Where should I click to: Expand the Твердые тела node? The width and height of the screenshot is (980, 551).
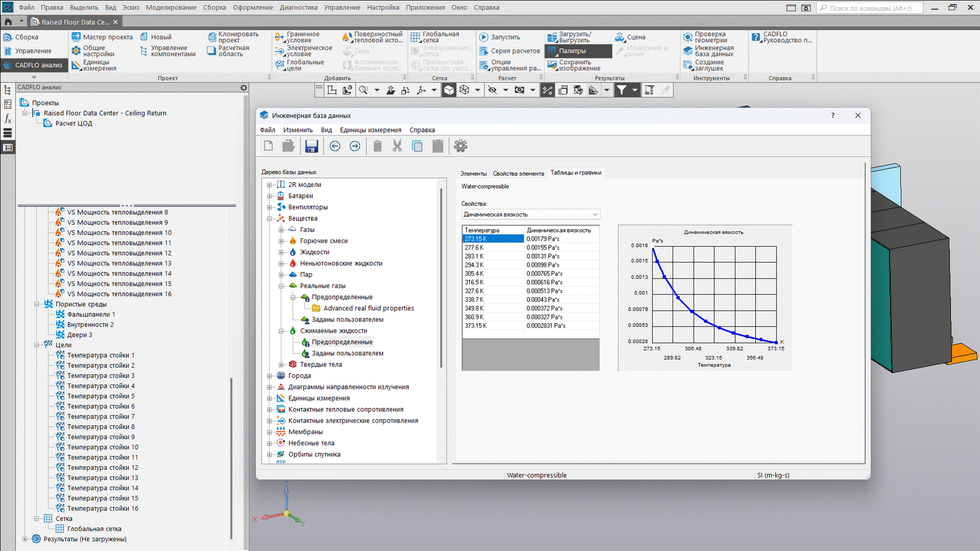[x=281, y=365]
